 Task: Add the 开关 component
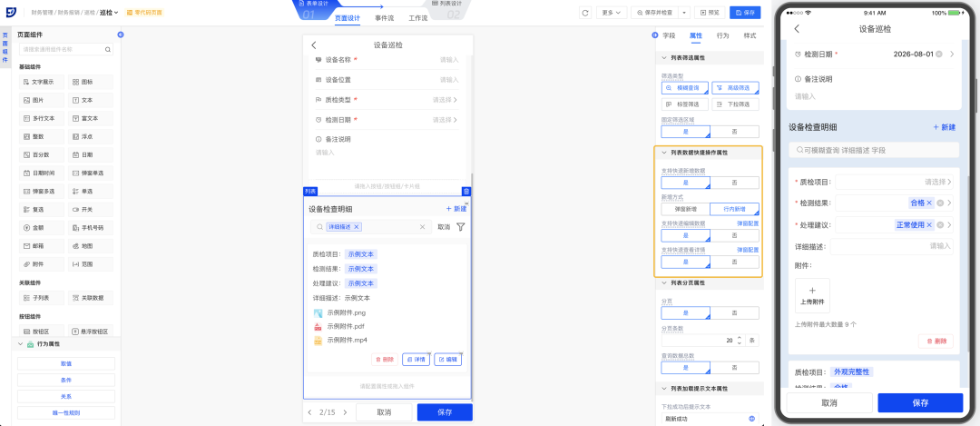pyautogui.click(x=91, y=209)
